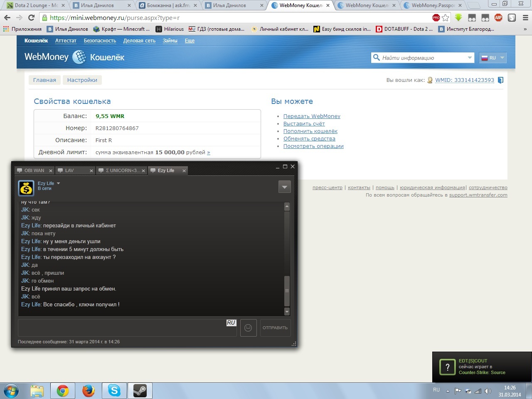Viewport: 532px width, 399px height.
Task: Open the Action Center flag icon
Action: (458, 391)
